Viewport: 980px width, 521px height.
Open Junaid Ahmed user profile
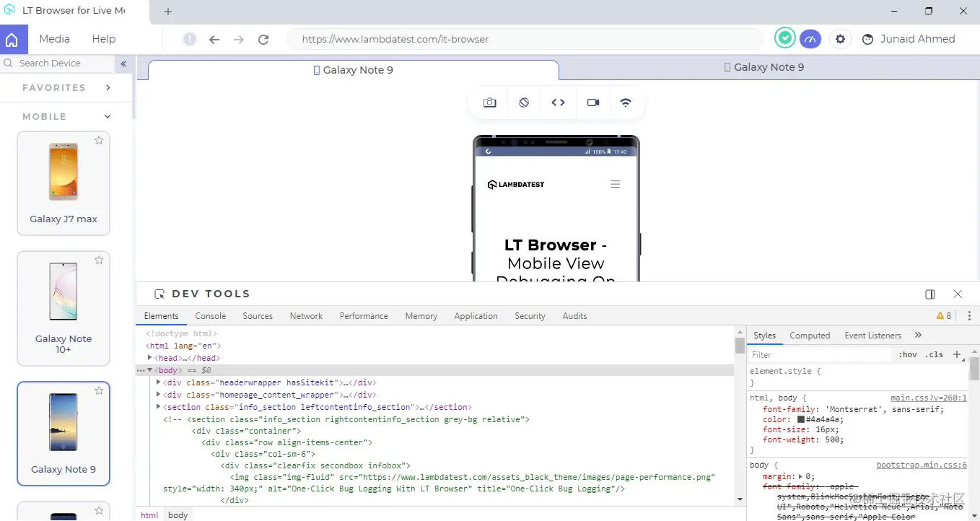click(x=909, y=39)
